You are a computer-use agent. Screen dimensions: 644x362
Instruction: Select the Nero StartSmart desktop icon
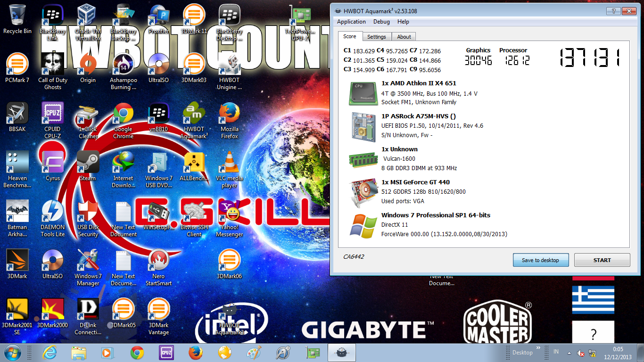pos(158,267)
